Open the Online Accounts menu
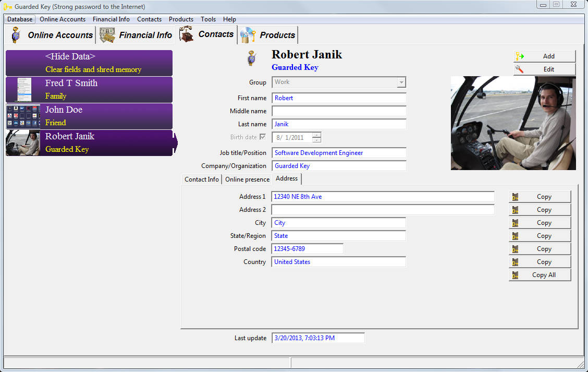 click(63, 19)
